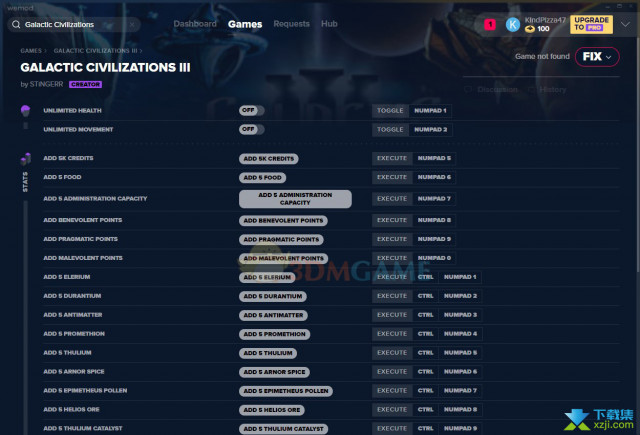Image resolution: width=640 pixels, height=435 pixels.
Task: Click the coin balance value 100
Action: 543,29
